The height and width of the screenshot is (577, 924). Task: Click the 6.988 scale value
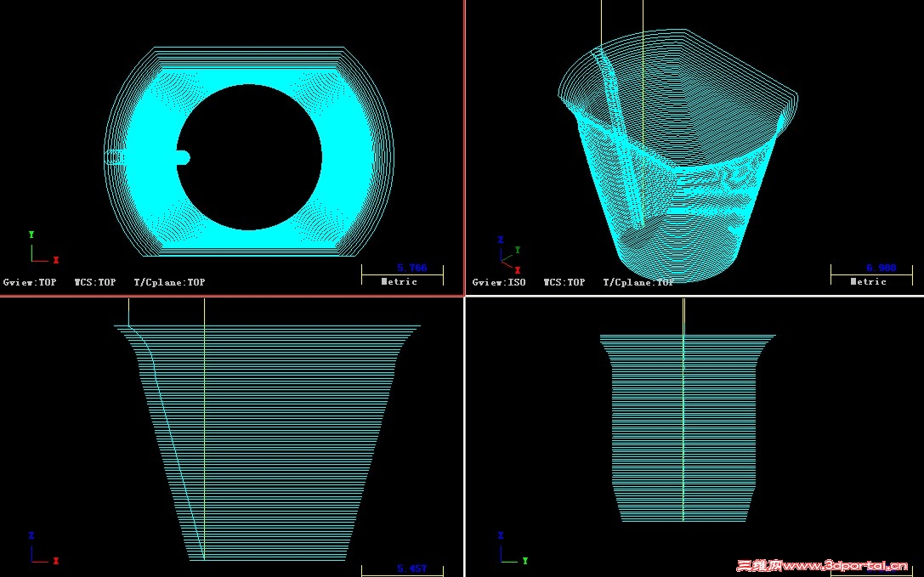881,269
